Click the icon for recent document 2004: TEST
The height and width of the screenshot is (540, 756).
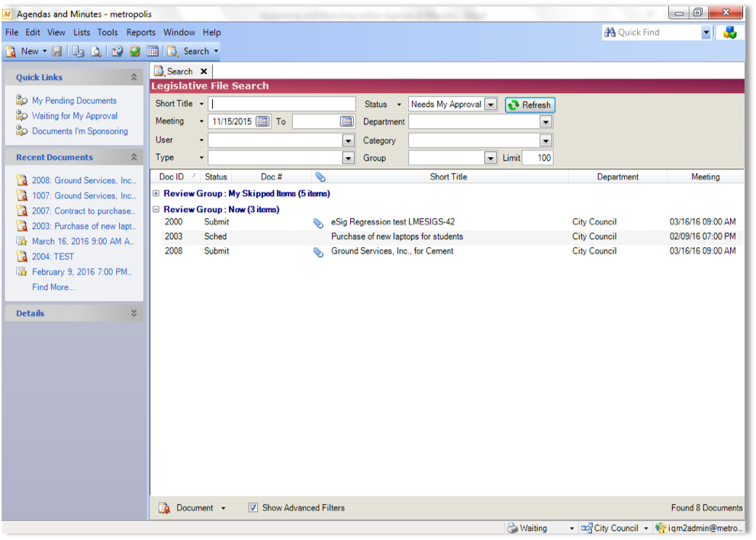tap(21, 256)
